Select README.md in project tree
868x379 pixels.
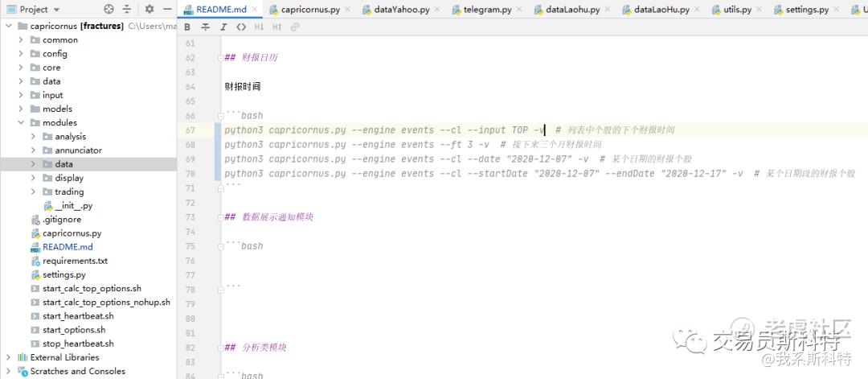[x=68, y=247]
